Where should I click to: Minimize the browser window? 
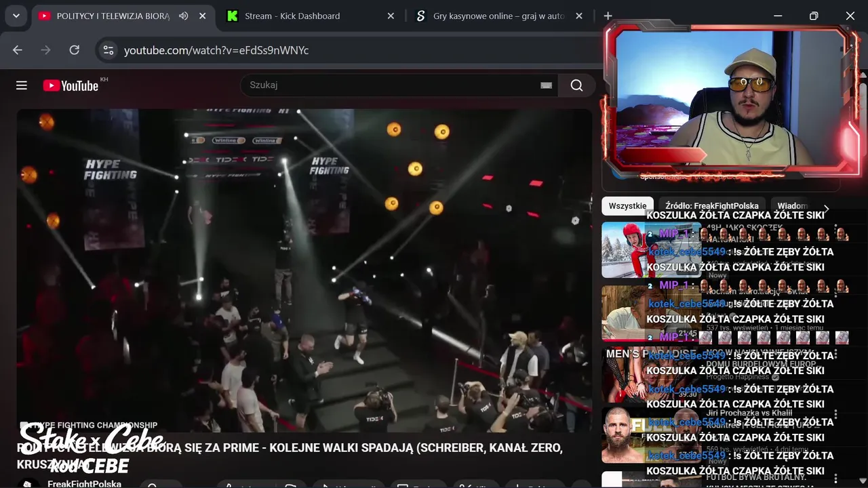778,16
